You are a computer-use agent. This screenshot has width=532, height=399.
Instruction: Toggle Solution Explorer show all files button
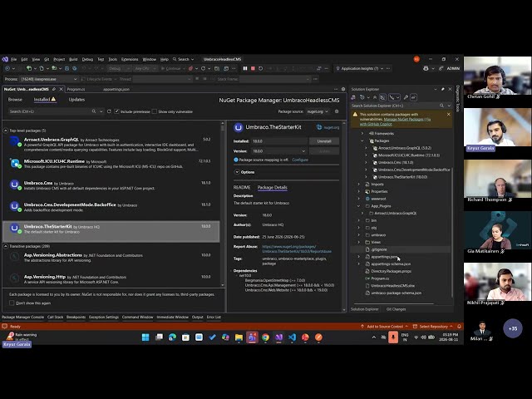[x=382, y=97]
